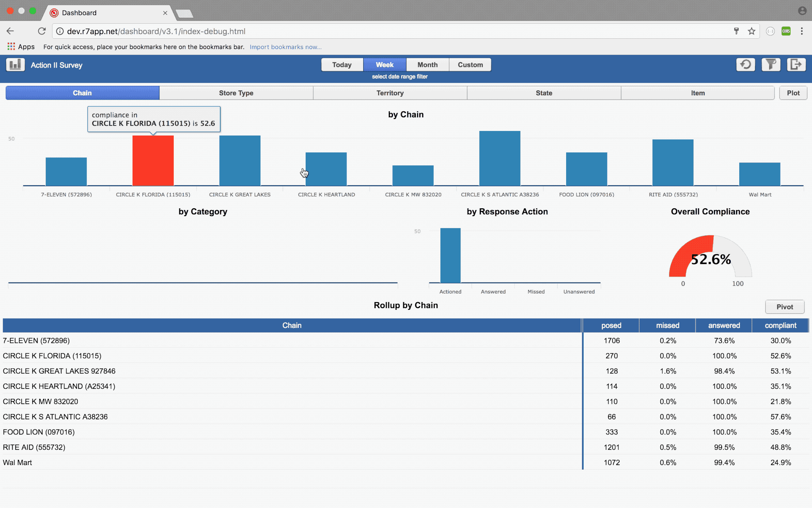Select the Week date range
This screenshot has height=508, width=812.
click(385, 64)
